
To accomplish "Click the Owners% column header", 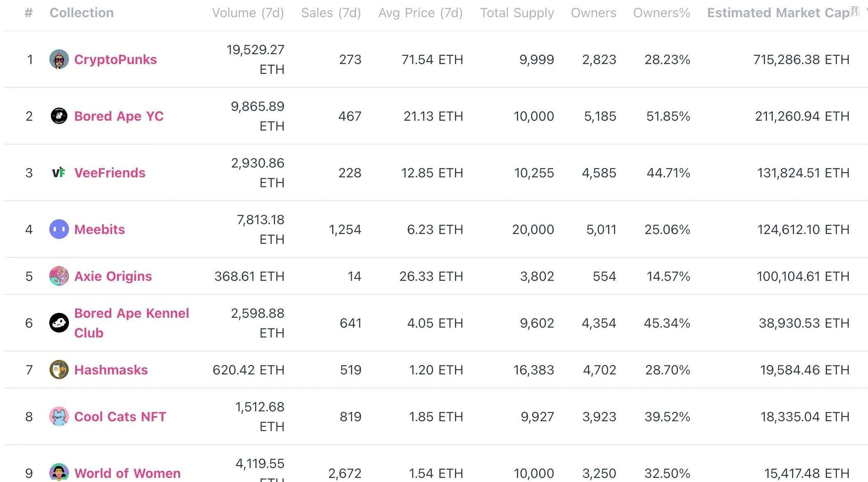I will [661, 13].
